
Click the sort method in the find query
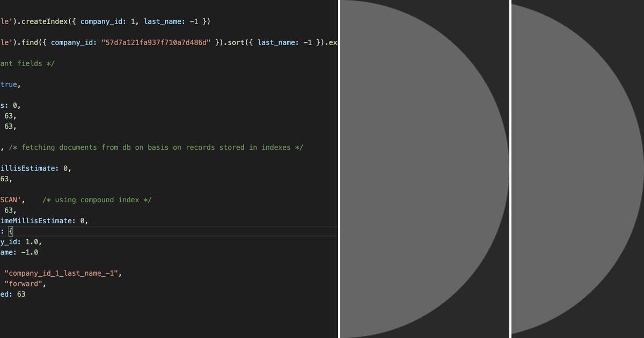236,42
